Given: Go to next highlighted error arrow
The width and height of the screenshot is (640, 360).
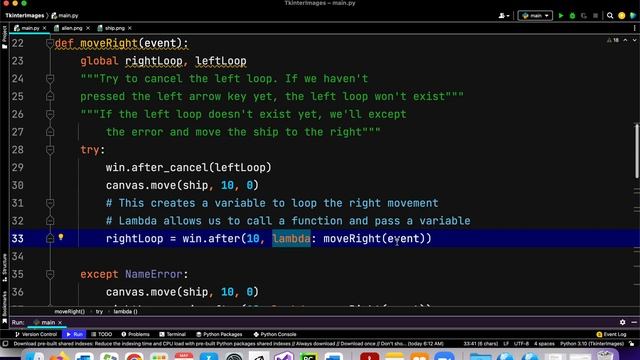Looking at the screenshot, I should point(634,40).
